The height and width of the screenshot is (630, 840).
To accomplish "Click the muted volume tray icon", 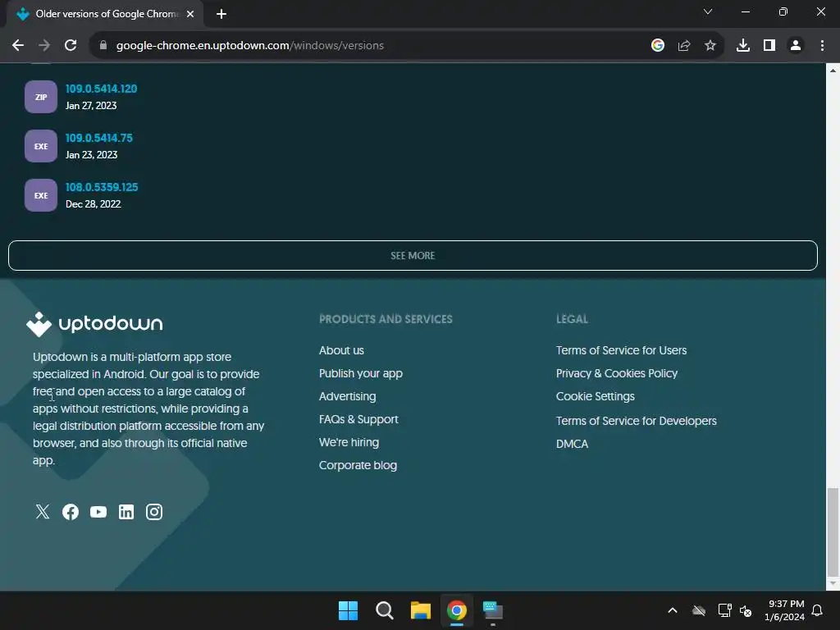I will pyautogui.click(x=746, y=610).
